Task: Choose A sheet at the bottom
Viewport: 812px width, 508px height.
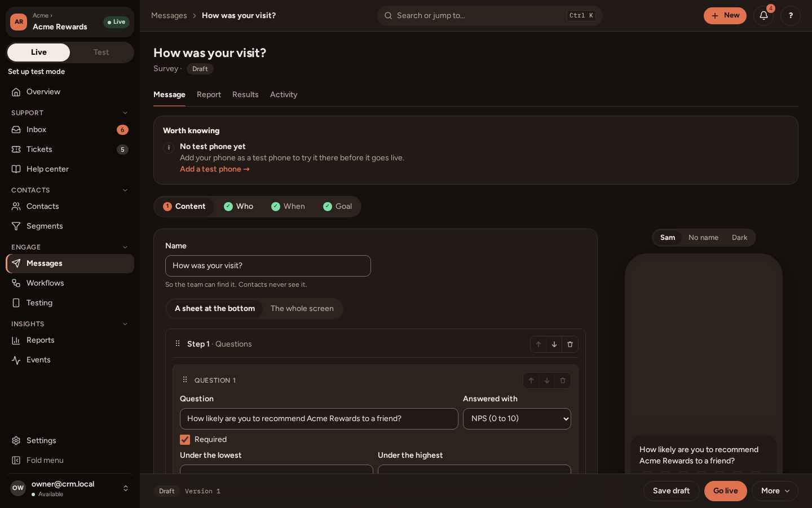Action: 215,309
